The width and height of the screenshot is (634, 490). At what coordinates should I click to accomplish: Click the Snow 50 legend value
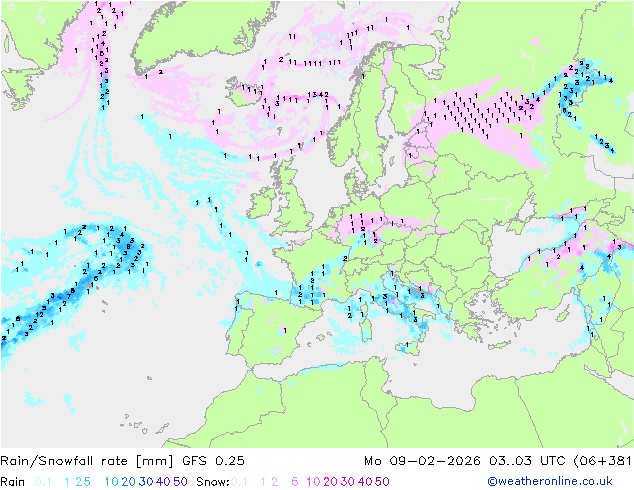tap(382, 482)
